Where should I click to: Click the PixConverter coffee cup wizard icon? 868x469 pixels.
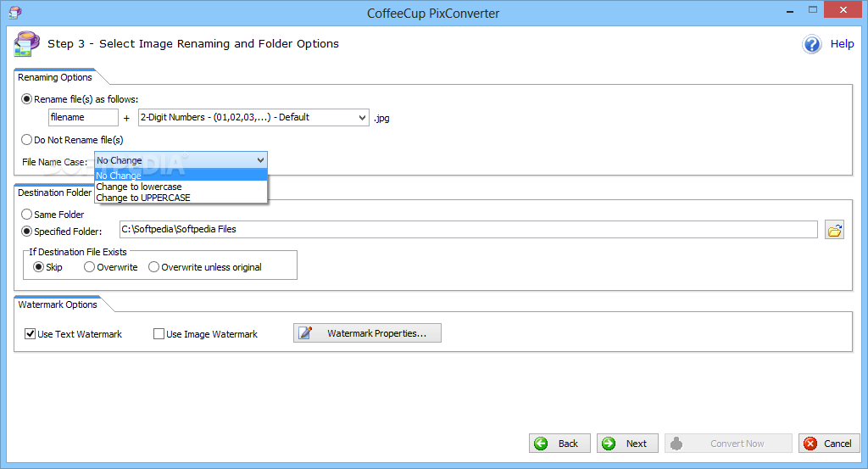click(26, 44)
